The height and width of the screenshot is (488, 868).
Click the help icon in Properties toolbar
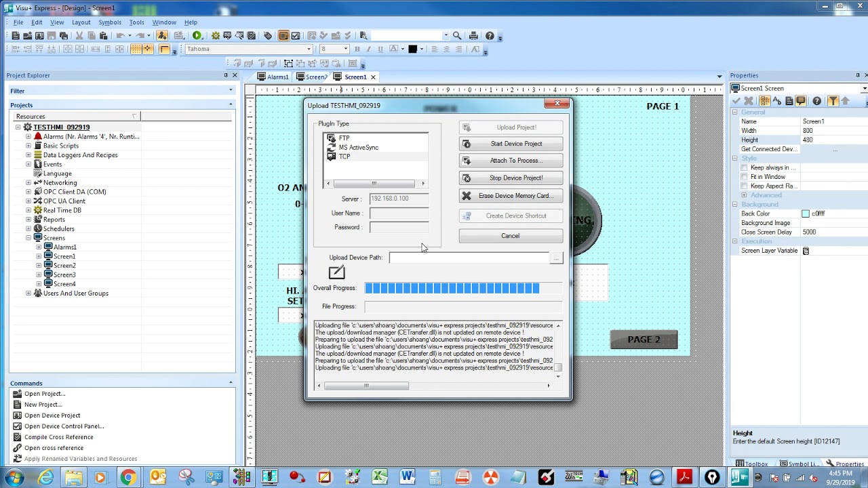pos(816,101)
